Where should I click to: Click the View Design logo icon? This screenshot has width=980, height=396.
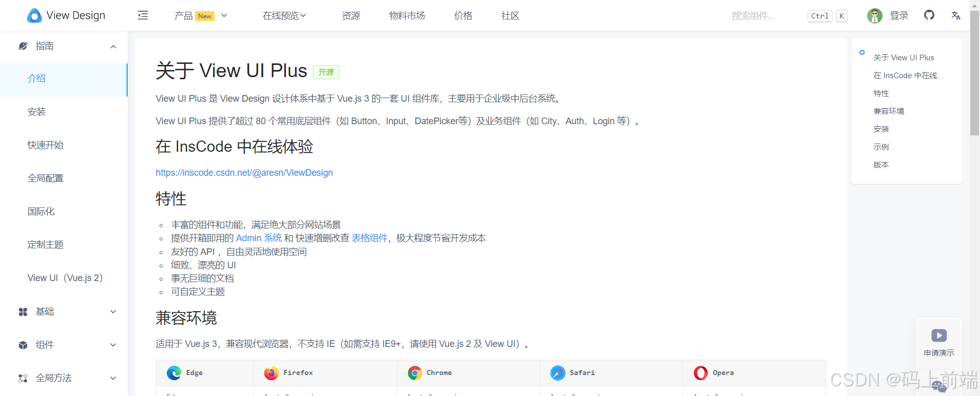34,15
